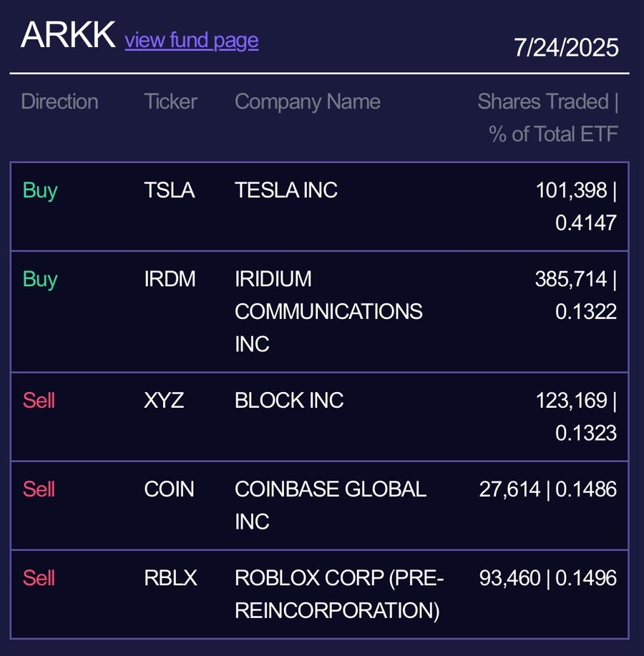Click COINBASE GLOBAL INC company name
The height and width of the screenshot is (656, 644).
[331, 505]
